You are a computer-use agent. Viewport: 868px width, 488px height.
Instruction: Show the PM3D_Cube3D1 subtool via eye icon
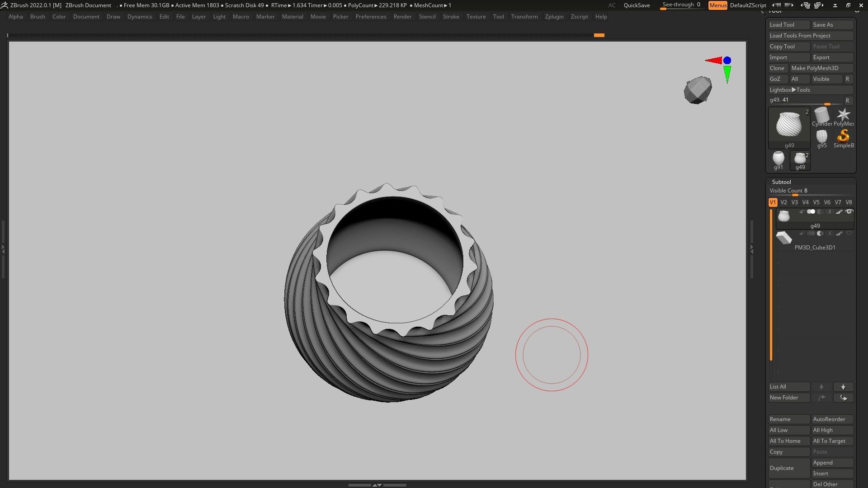pyautogui.click(x=849, y=234)
